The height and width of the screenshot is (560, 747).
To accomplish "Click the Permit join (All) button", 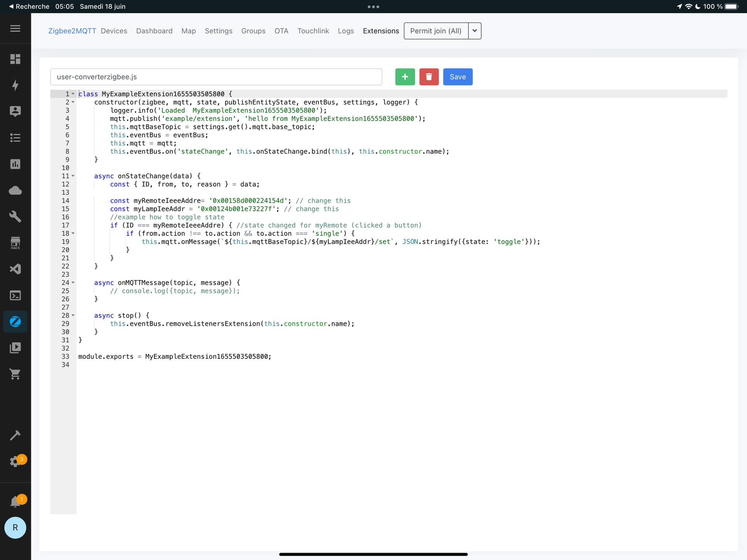I will tap(436, 31).
